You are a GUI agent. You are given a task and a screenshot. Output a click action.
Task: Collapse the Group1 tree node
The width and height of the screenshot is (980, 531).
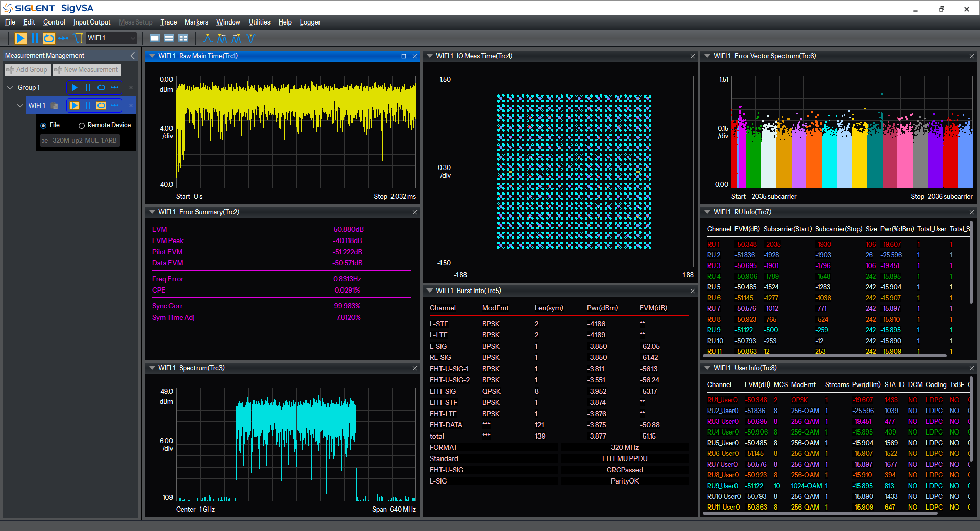[x=10, y=88]
